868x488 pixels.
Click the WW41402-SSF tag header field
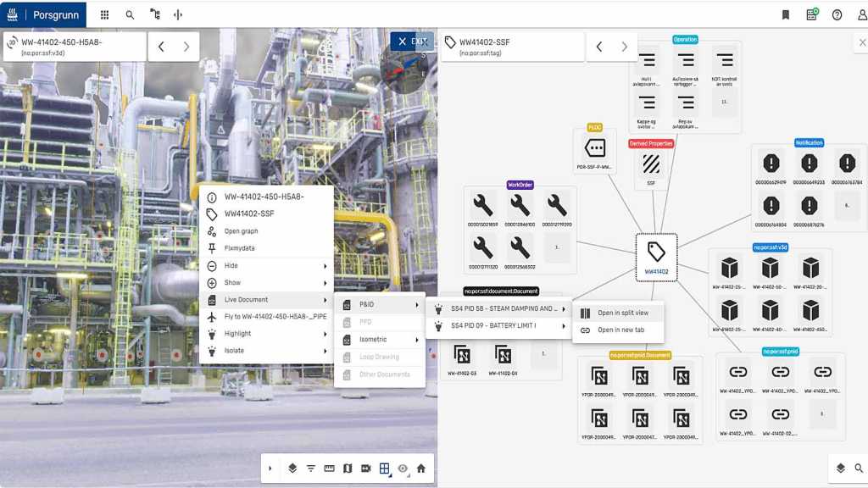[x=513, y=47]
